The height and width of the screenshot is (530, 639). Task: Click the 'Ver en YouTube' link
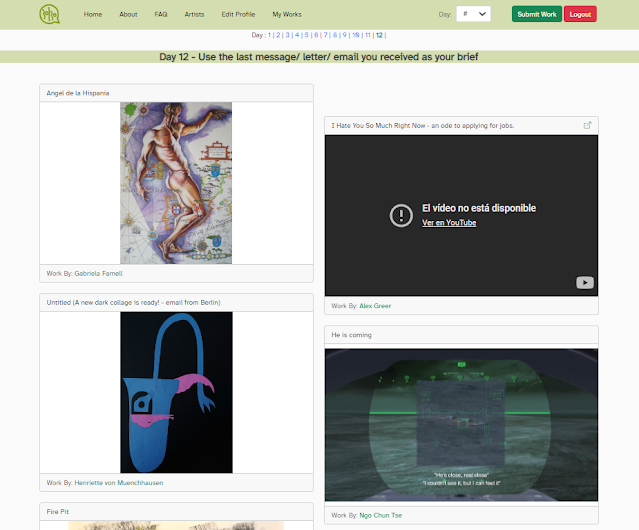449,223
